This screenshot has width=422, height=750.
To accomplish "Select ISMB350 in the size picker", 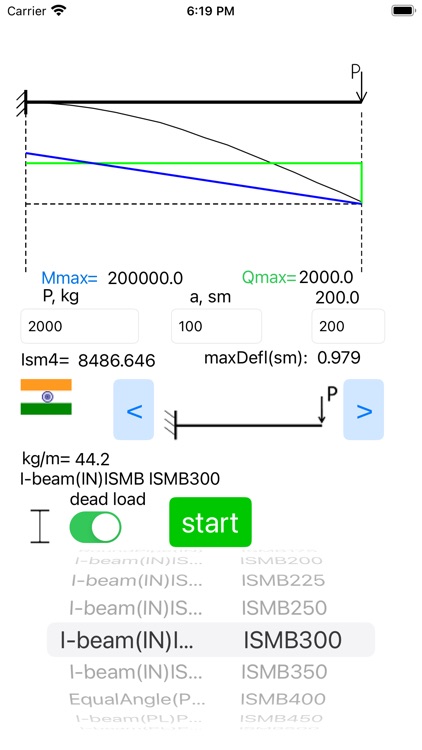I will [x=284, y=672].
